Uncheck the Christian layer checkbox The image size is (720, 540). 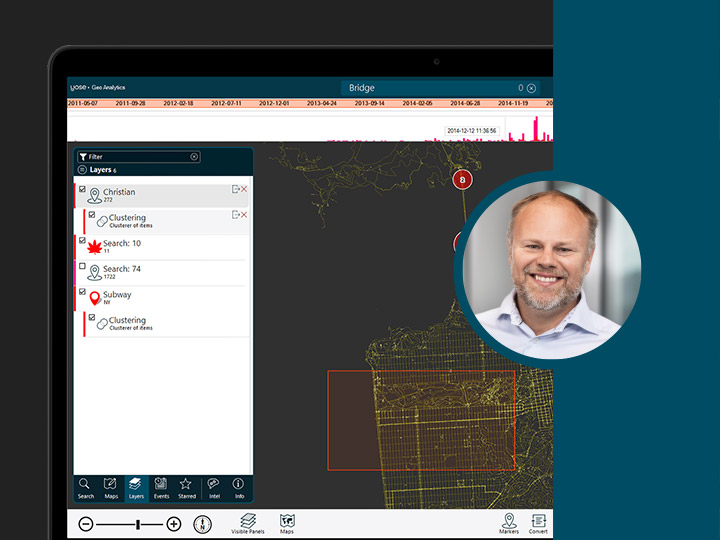[x=82, y=189]
